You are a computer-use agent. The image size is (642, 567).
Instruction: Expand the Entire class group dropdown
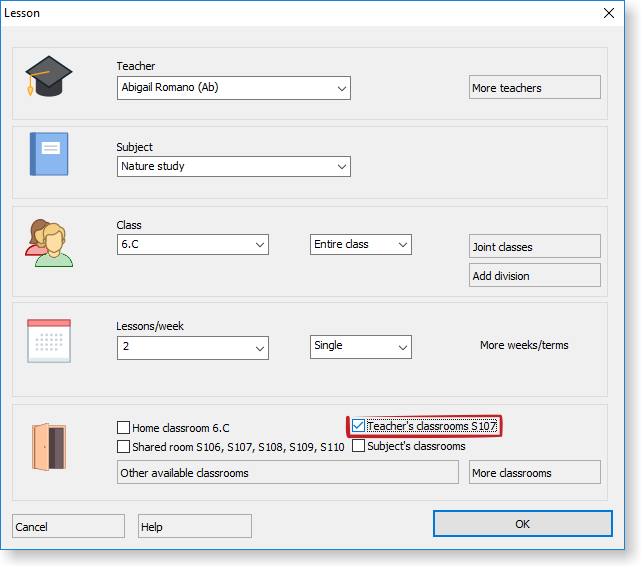click(x=402, y=245)
